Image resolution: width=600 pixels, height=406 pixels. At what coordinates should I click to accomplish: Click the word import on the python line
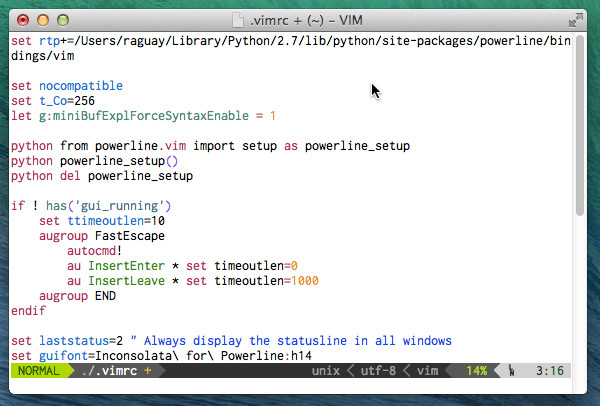(x=214, y=146)
